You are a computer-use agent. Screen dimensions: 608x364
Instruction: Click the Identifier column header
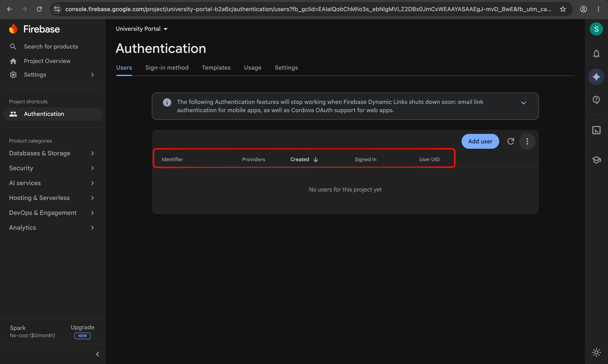[x=172, y=159]
